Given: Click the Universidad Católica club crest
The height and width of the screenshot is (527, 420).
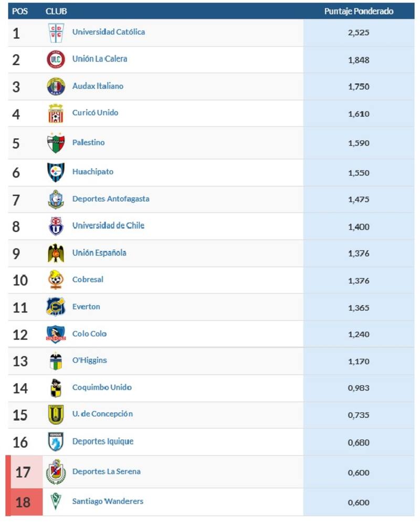Looking at the screenshot, I should click(56, 33).
